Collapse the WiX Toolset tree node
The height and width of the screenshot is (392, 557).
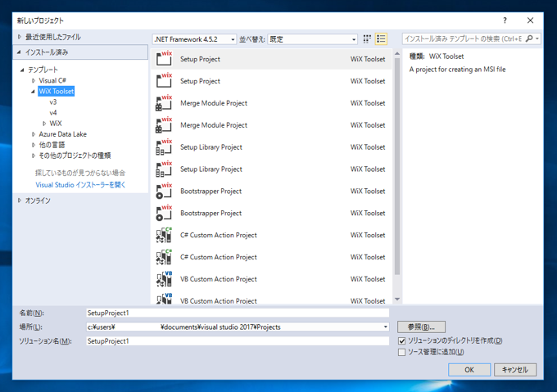pos(33,92)
